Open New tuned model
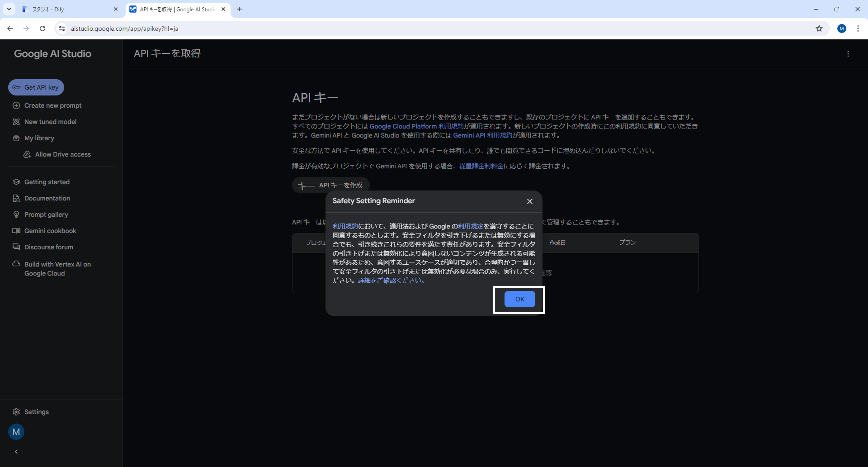The height and width of the screenshot is (467, 868). tap(50, 122)
